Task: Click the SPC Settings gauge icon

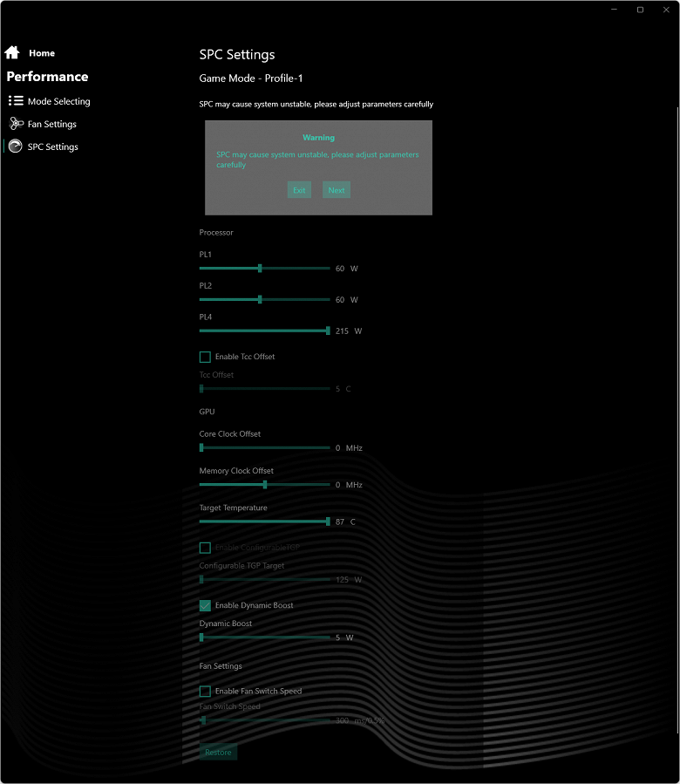Action: point(16,146)
